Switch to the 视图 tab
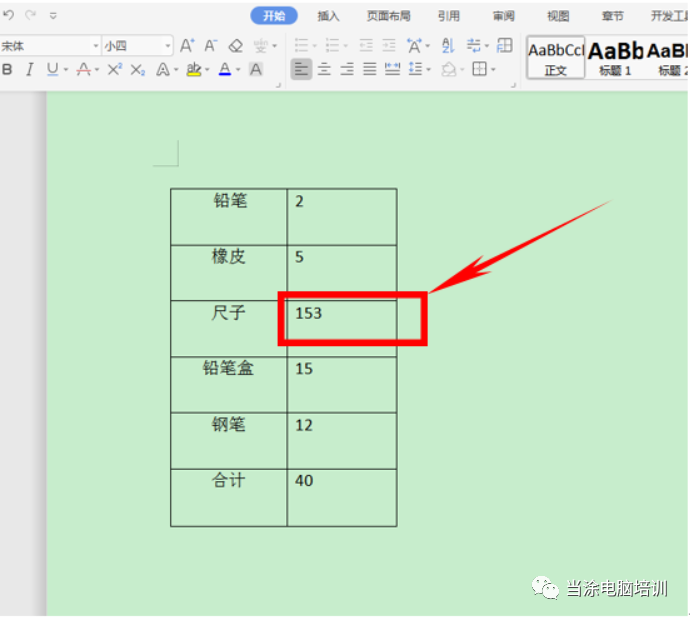The image size is (690, 620). 558,16
